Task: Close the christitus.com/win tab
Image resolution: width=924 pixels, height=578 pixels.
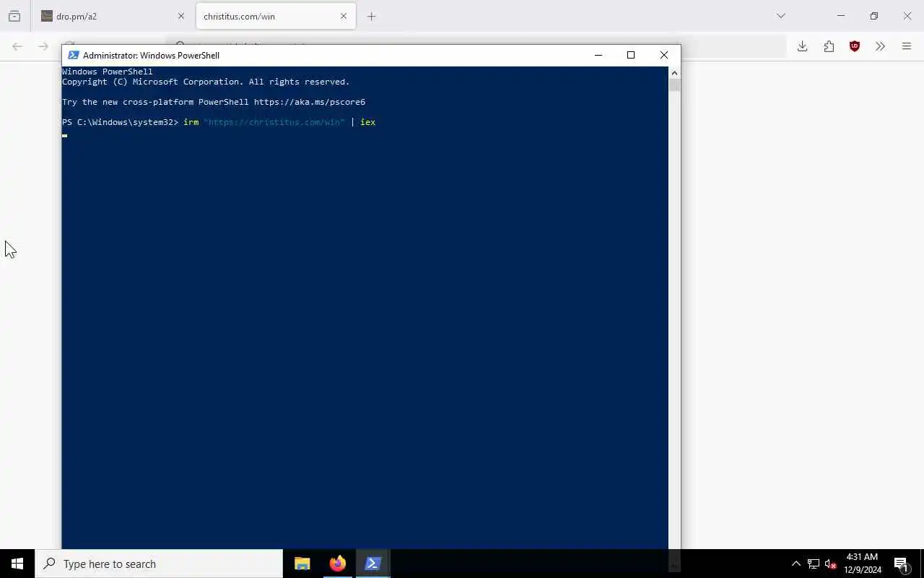Action: tap(344, 16)
